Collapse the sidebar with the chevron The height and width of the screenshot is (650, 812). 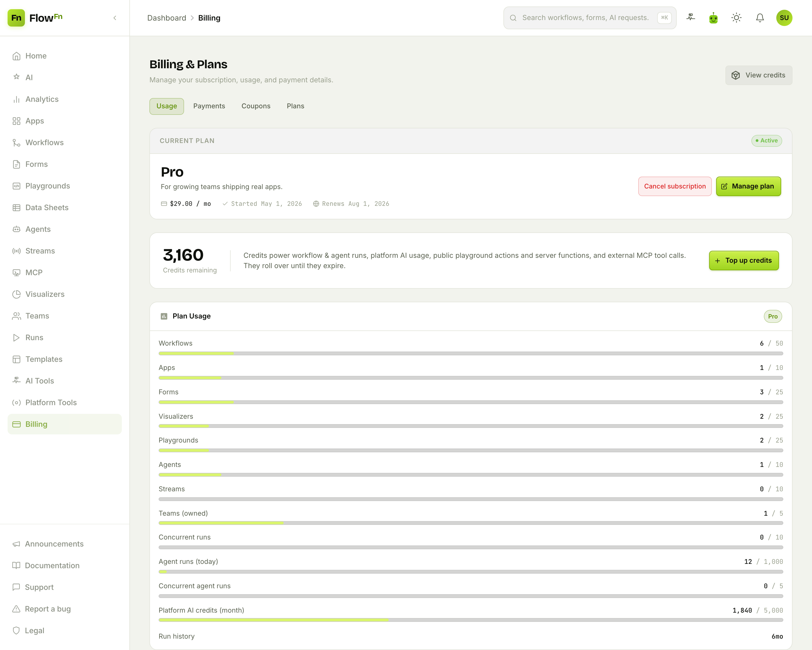(115, 18)
